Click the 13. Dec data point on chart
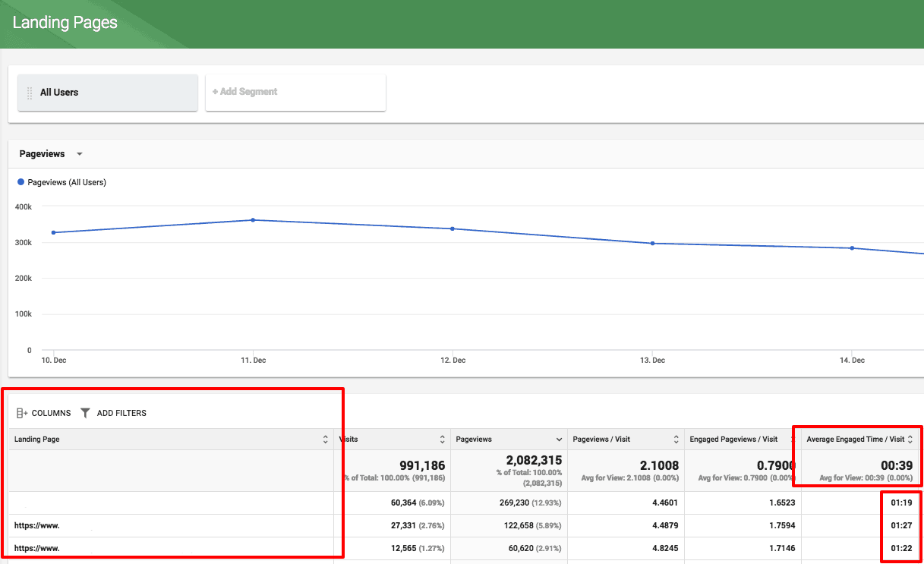Viewport: 924px width, 564px height. pyautogui.click(x=652, y=244)
